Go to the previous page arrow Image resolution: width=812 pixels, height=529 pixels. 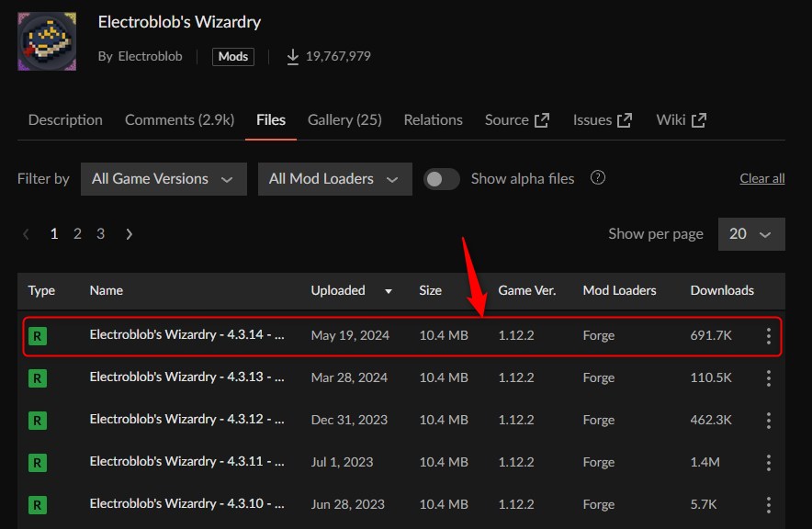pyautogui.click(x=26, y=234)
